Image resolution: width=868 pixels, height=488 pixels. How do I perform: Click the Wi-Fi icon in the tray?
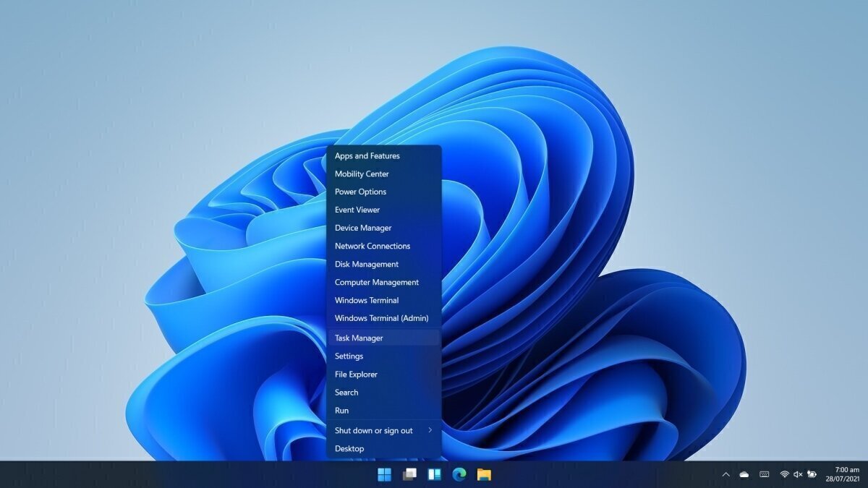point(784,474)
